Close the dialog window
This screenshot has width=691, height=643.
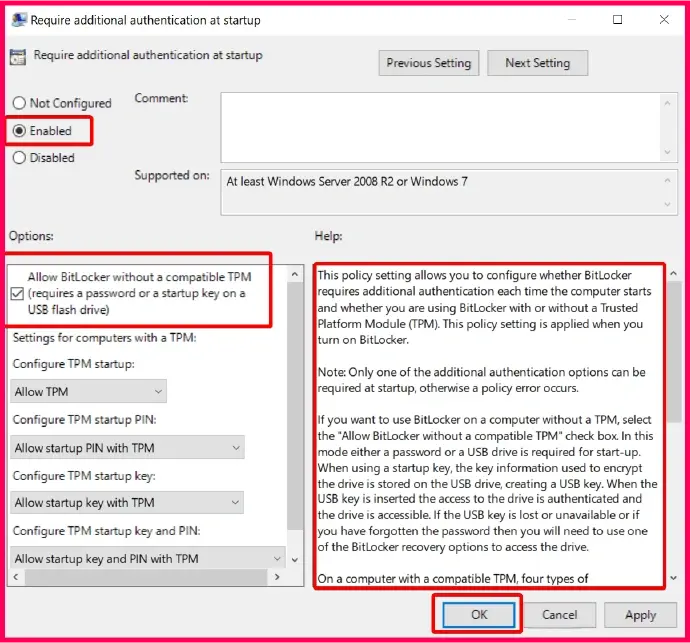(664, 19)
